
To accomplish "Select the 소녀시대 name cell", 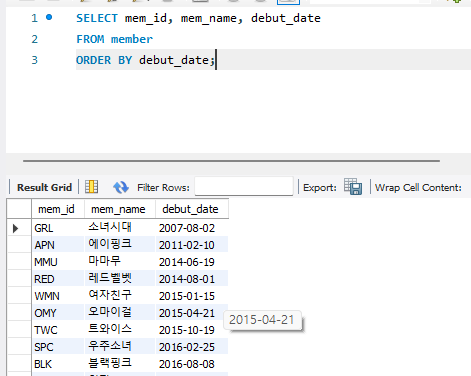I will point(120,228).
